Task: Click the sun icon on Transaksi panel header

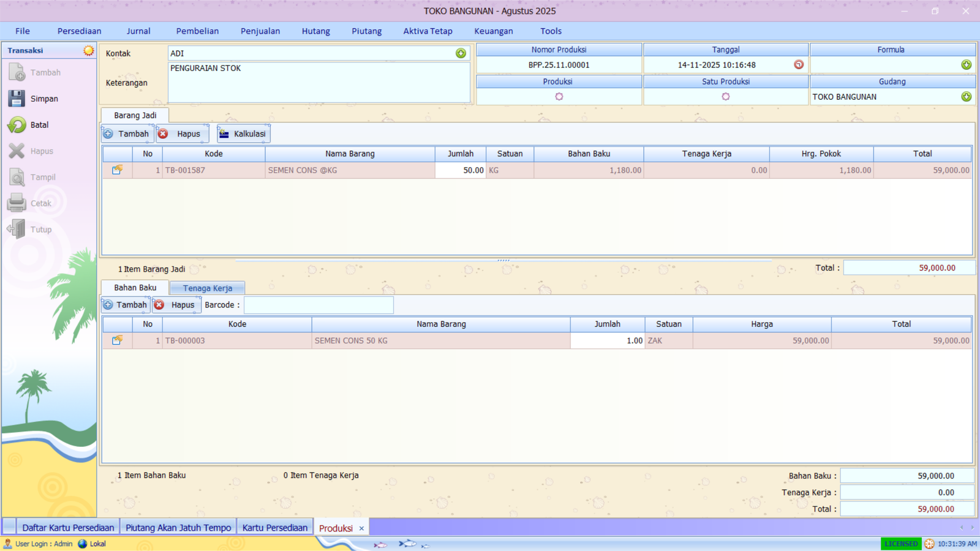Action: pos(88,50)
